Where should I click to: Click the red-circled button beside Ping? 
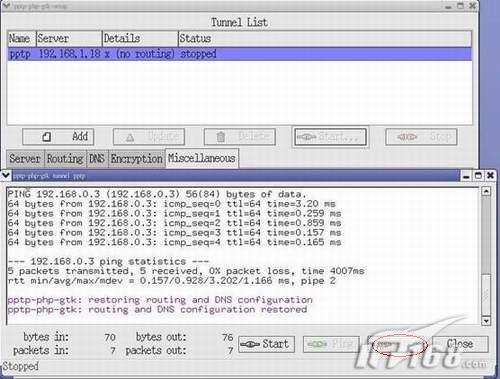(398, 344)
